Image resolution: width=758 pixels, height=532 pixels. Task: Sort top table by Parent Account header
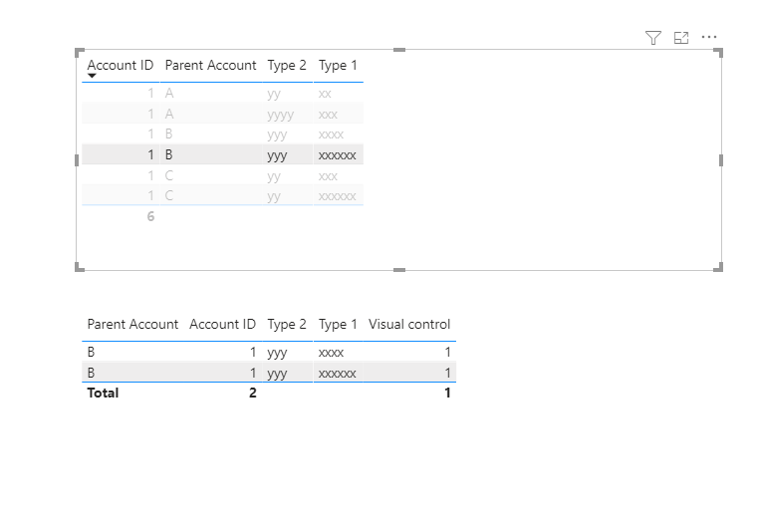tap(210, 66)
